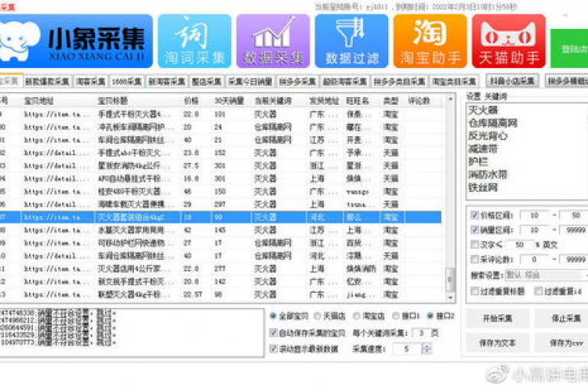588x390 pixels.
Task: Select keyword 护栏 in the keyword list
Action: [478, 161]
